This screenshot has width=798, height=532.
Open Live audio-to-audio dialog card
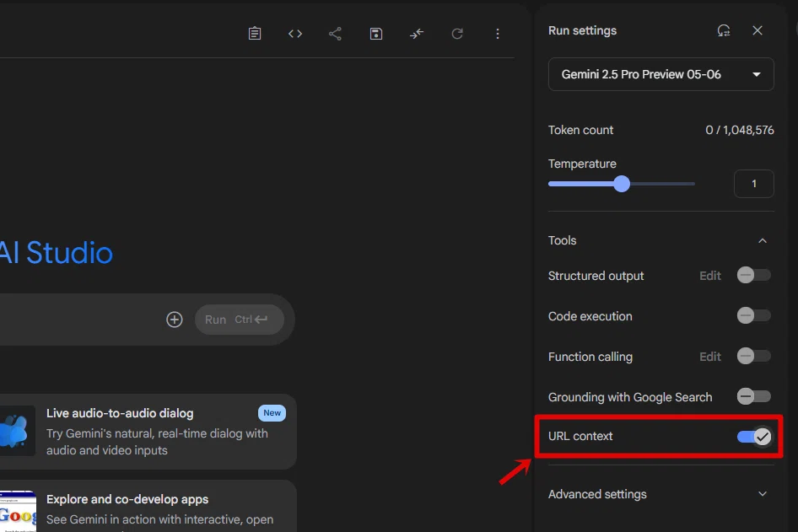click(x=148, y=432)
